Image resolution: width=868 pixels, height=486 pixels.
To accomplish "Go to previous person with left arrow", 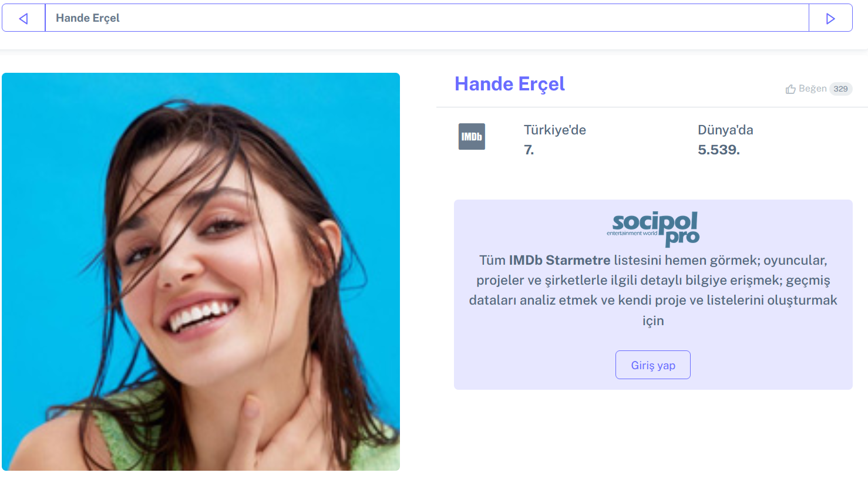I will click(x=23, y=18).
